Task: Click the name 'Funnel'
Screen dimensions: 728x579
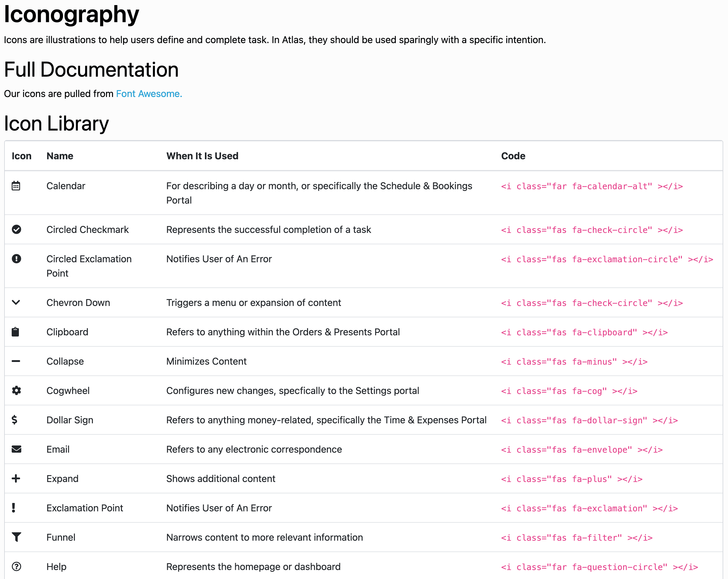Action: tap(61, 538)
